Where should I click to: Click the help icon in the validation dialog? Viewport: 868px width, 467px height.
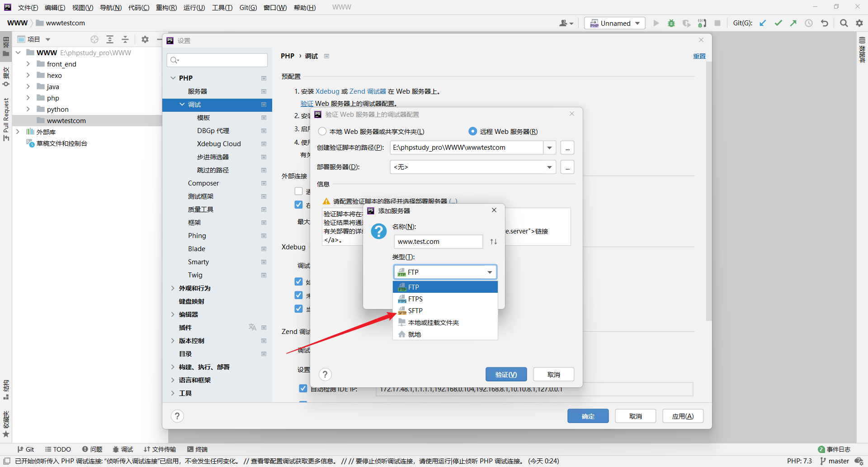point(325,374)
